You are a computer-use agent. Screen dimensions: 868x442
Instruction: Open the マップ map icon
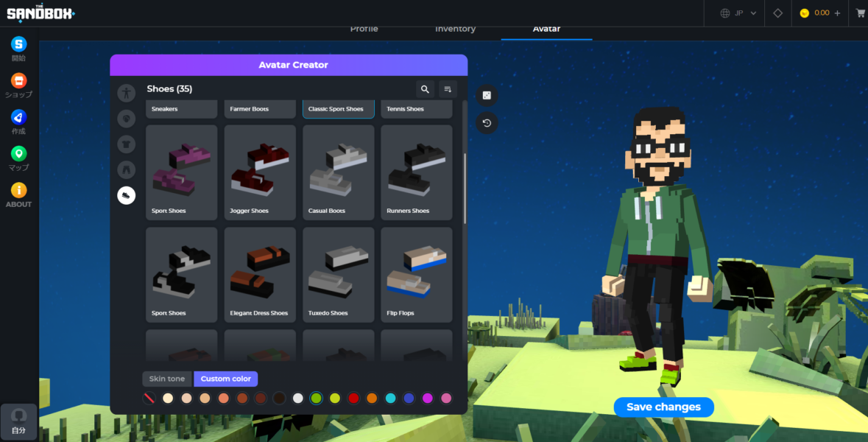[x=19, y=153]
